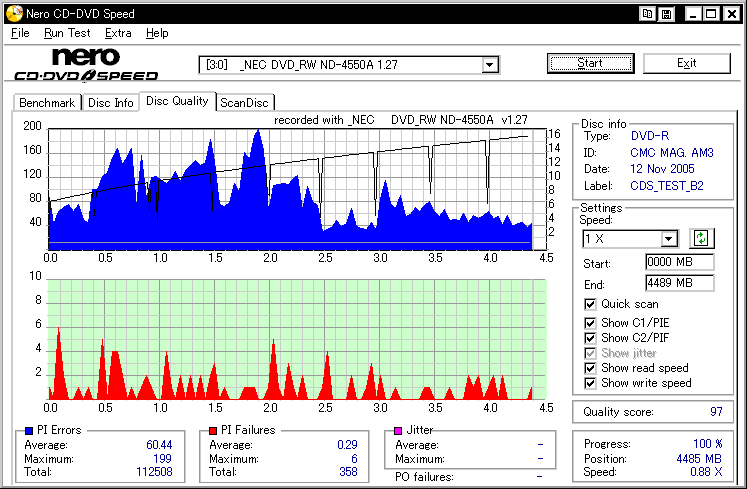Uncheck Show read speed
This screenshot has height=489, width=747.
[x=590, y=368]
